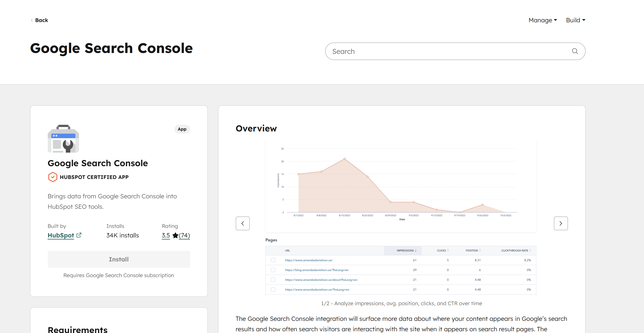The image size is (644, 333).
Task: Sort by the Position column header
Action: coord(473,250)
